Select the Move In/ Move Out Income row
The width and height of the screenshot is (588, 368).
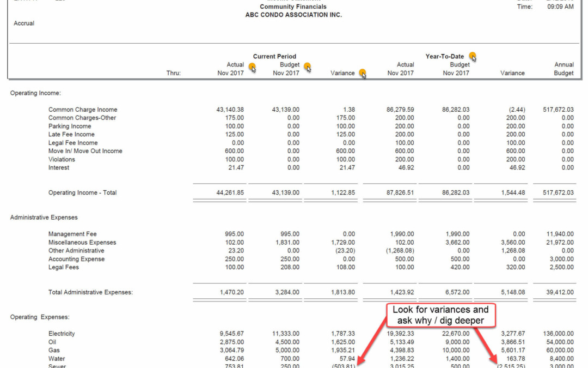pyautogui.click(x=85, y=151)
